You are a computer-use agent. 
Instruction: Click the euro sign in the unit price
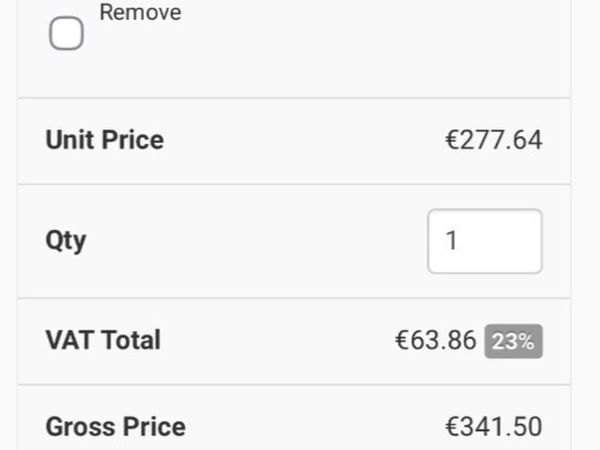pos(451,140)
